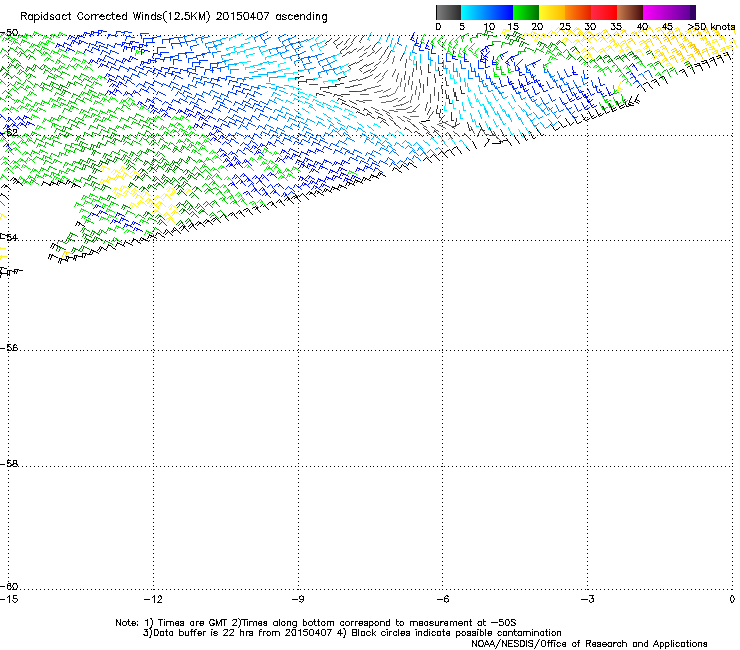Click the 'NOAA/NESDIS/Office of Research and Applications' credit
740x650 pixels.
point(589,644)
